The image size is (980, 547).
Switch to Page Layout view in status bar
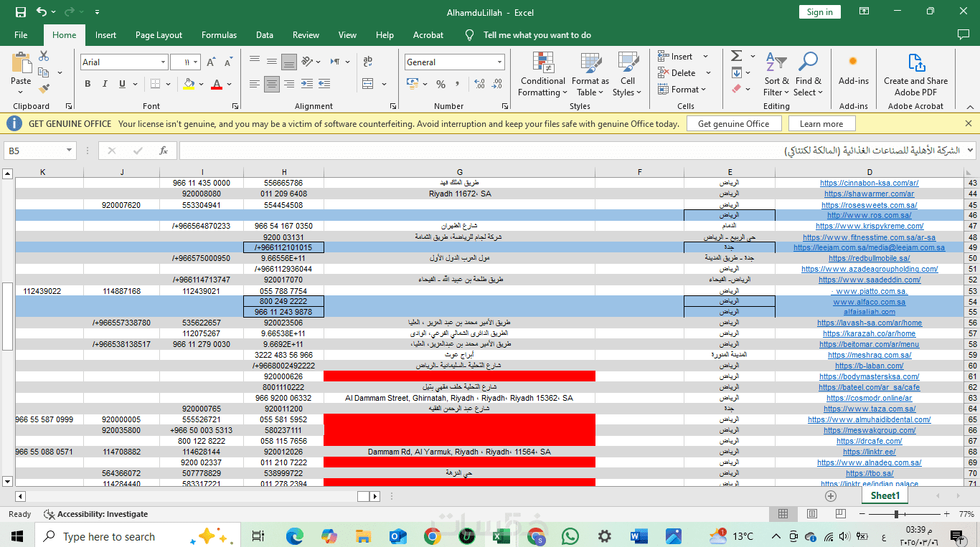click(x=811, y=514)
